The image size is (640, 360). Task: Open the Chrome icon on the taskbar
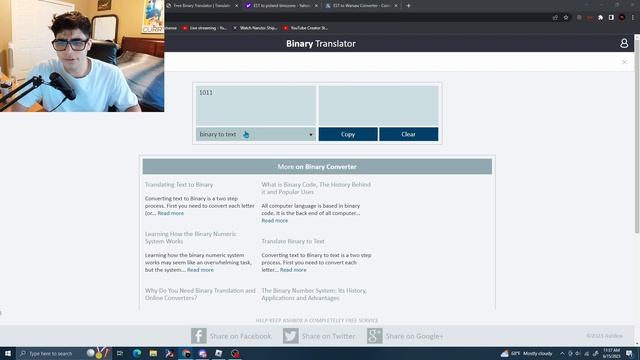[x=186, y=353]
